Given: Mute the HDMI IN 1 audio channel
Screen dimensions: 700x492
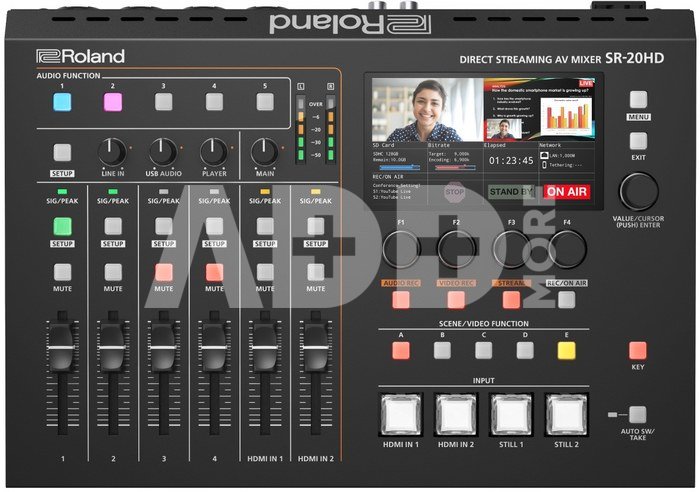Looking at the screenshot, I should pos(265,272).
